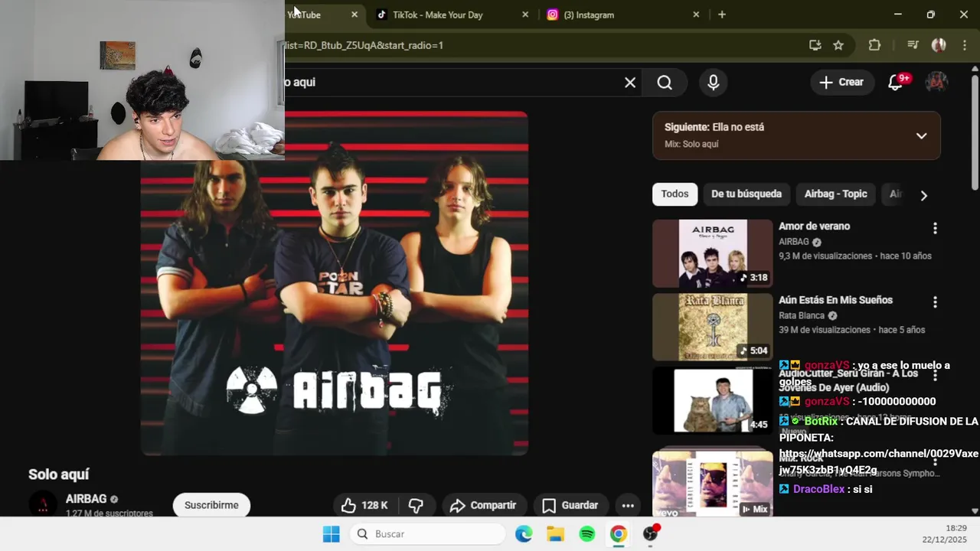This screenshot has height=551, width=980.
Task: Click the Crear button
Action: coord(842,82)
